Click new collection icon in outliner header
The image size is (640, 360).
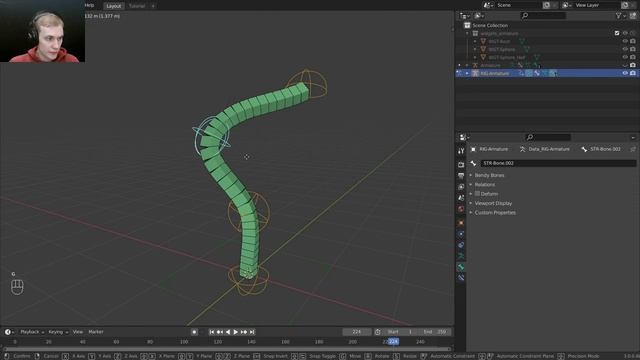point(633,16)
